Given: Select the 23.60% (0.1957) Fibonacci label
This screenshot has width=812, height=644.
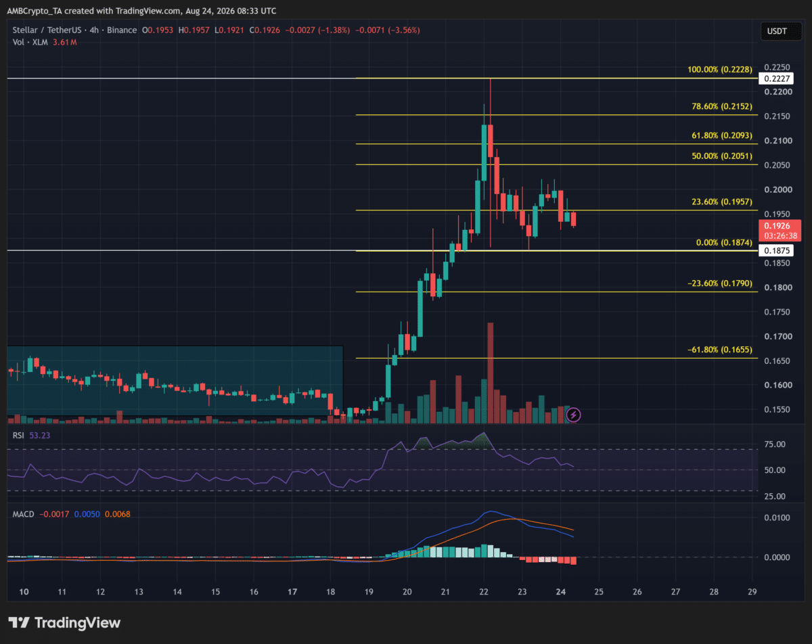Looking at the screenshot, I should point(722,202).
